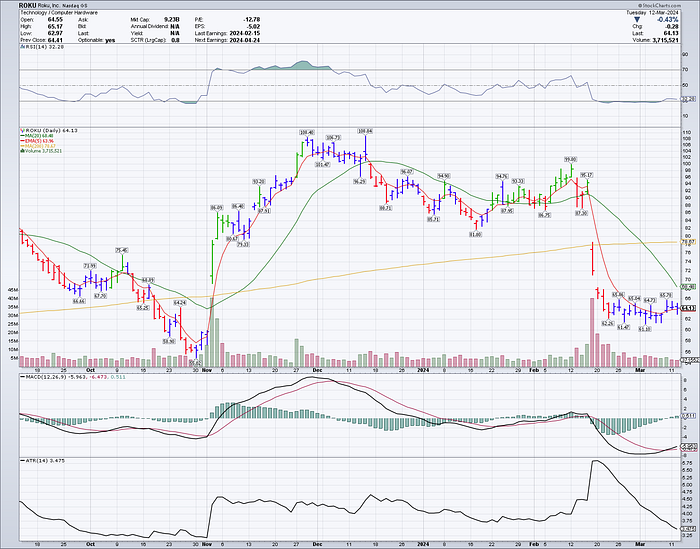This screenshot has height=549, width=700.
Task: Click the Nov label on price date axis
Action: click(x=207, y=370)
